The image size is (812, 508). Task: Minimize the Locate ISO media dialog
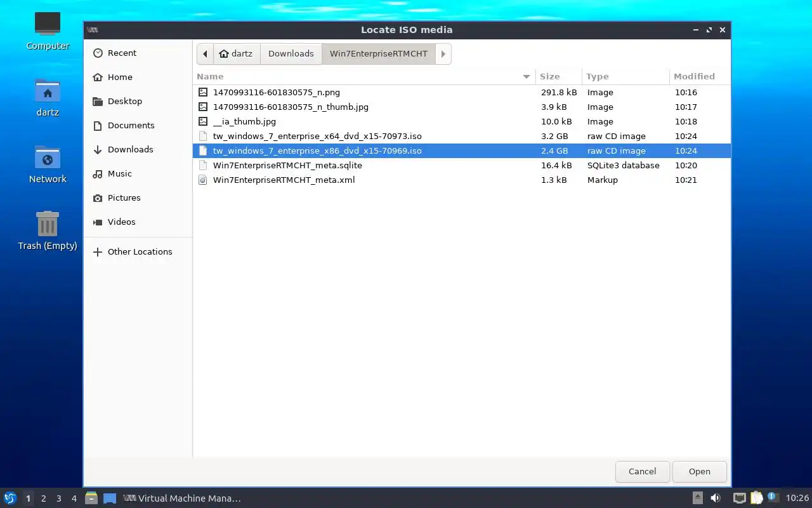click(x=697, y=30)
